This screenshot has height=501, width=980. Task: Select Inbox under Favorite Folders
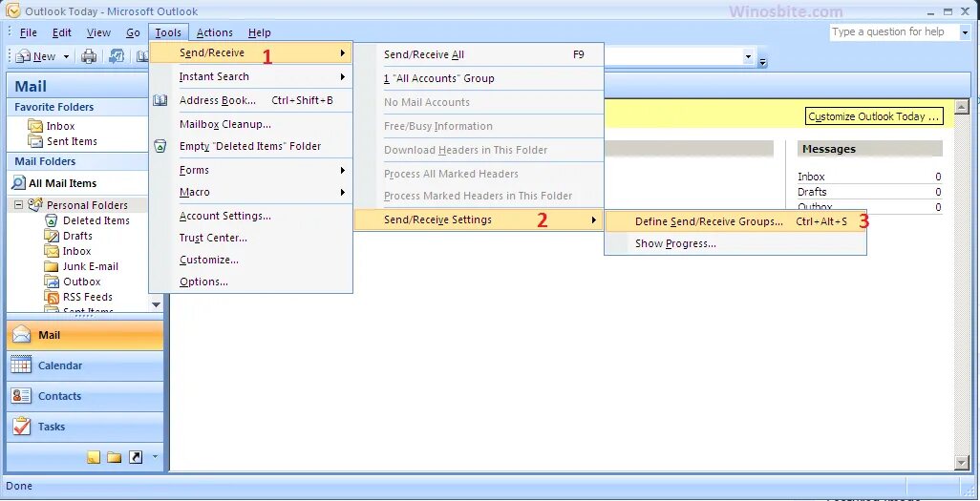(x=60, y=126)
